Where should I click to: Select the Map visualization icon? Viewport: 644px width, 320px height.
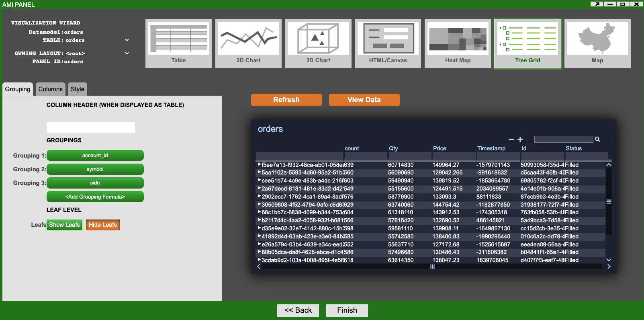point(597,43)
